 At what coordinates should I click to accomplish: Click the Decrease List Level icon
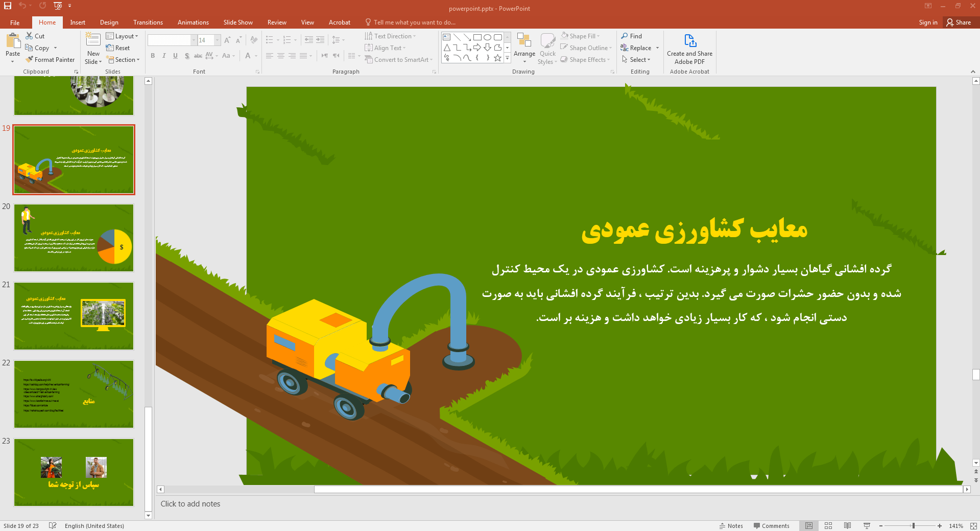(309, 40)
